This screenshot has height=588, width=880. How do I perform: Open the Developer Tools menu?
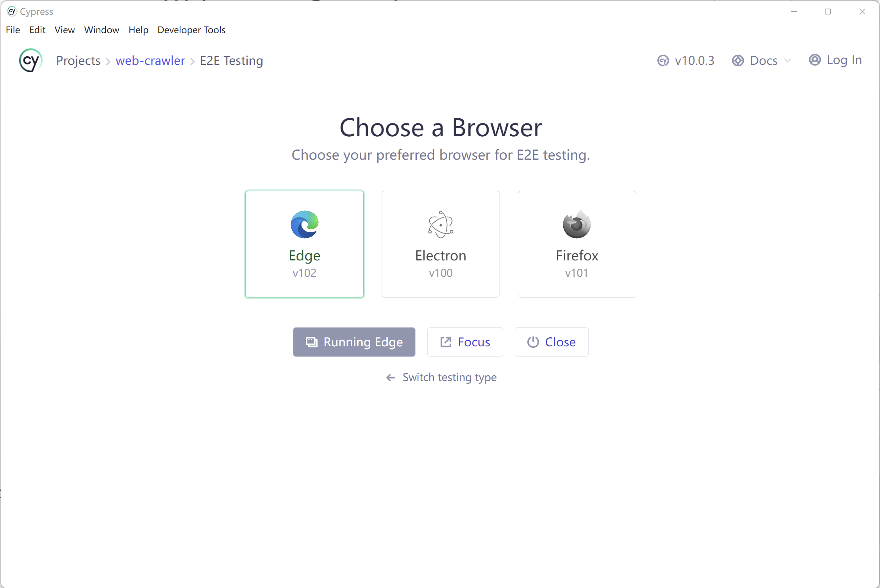click(191, 30)
